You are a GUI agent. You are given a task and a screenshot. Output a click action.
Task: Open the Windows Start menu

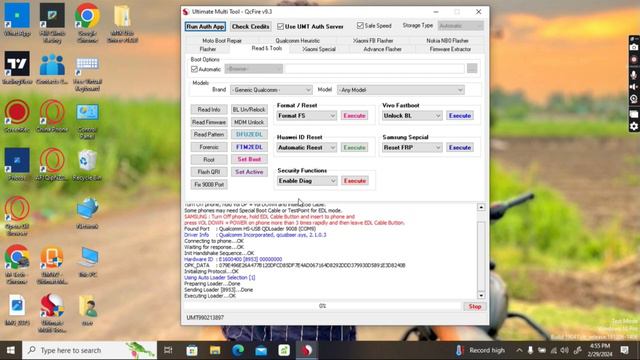[11, 350]
